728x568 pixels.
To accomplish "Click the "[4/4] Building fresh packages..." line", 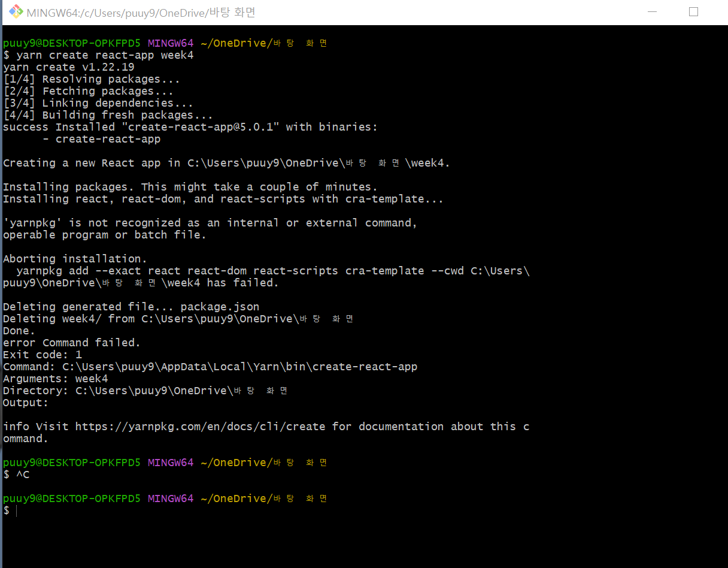I will [108, 115].
